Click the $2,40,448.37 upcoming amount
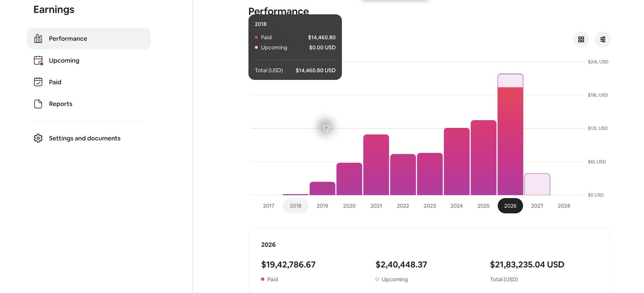This screenshot has width=644, height=293. [401, 264]
